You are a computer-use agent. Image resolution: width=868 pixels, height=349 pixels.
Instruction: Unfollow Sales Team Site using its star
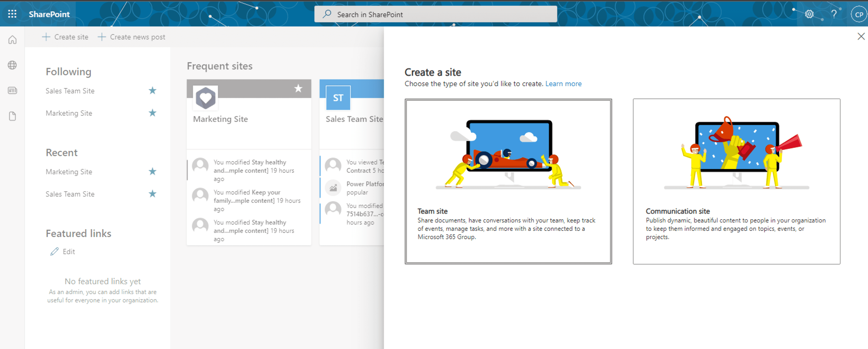pos(152,90)
